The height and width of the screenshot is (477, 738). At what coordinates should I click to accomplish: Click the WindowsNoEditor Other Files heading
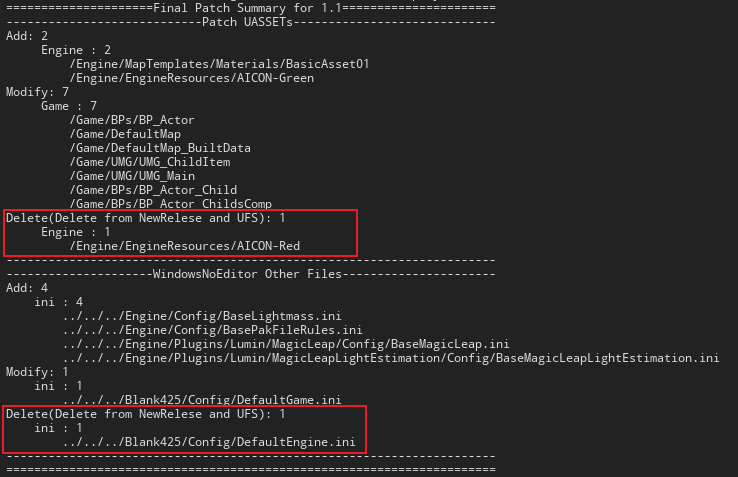(x=250, y=273)
